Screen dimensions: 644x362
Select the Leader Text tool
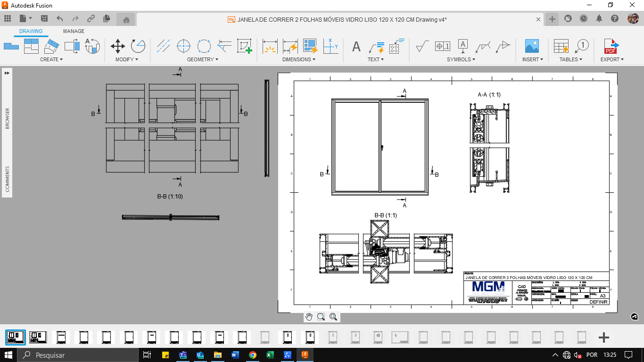click(376, 47)
